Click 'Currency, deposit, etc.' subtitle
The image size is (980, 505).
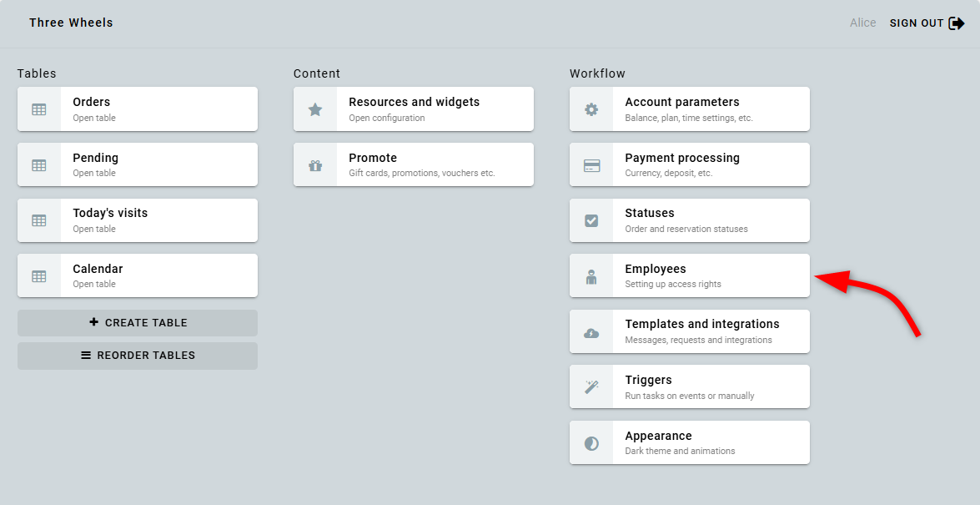point(669,174)
